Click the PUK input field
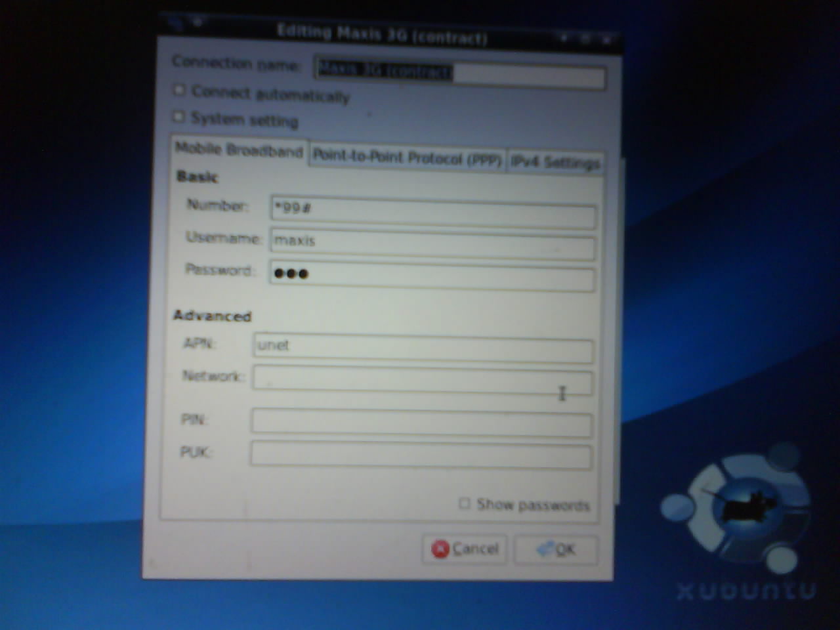This screenshot has height=630, width=840. (421, 455)
